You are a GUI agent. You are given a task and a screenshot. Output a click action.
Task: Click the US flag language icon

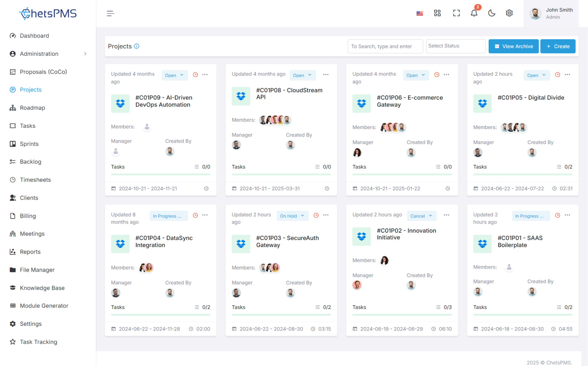point(420,13)
